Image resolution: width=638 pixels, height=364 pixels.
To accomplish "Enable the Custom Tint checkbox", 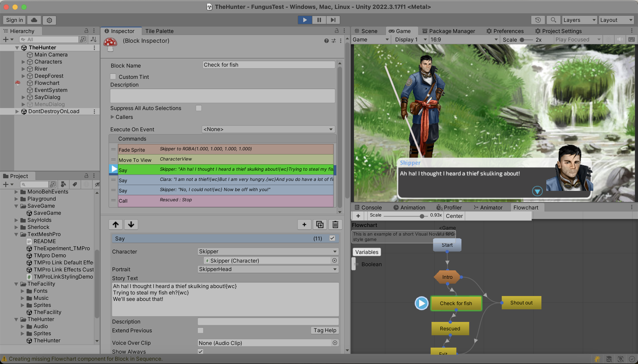I will (113, 77).
